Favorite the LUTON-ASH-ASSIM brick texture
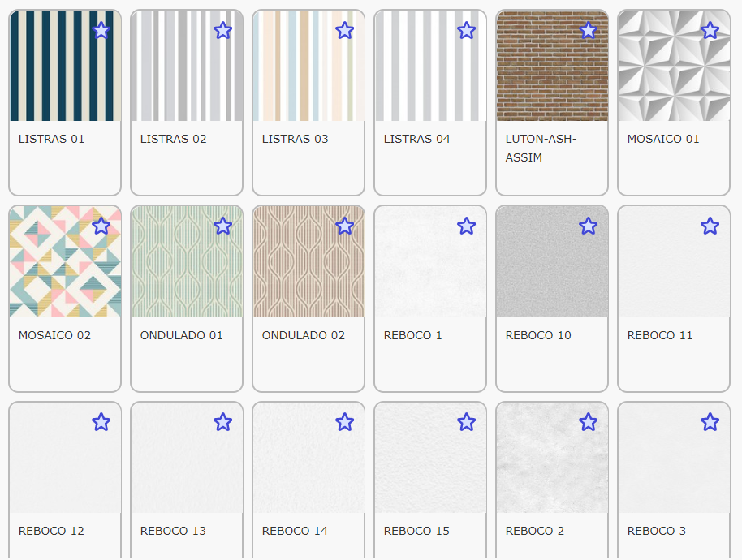 588,30
